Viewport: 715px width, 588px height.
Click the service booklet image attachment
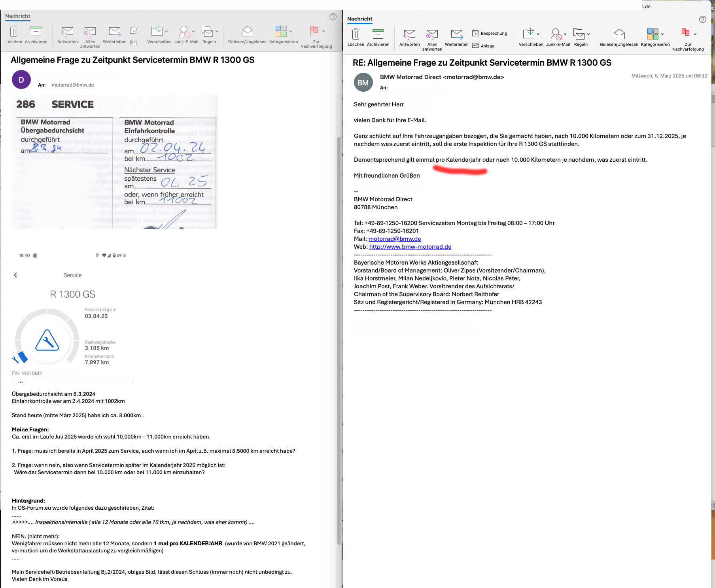click(115, 162)
